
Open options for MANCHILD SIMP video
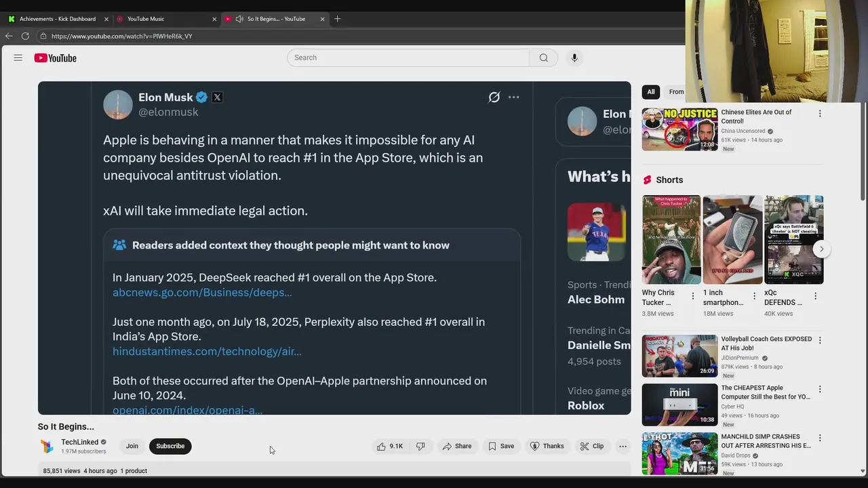click(820, 438)
